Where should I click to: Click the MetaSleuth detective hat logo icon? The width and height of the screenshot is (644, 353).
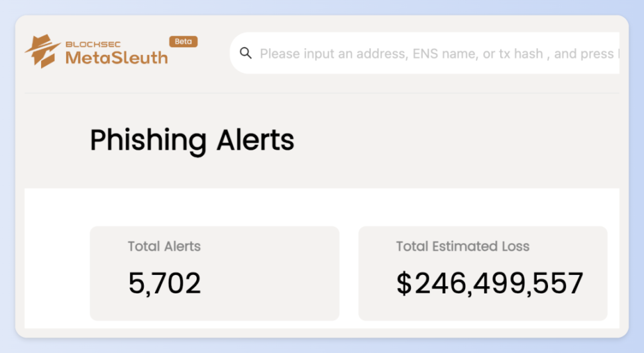42,51
